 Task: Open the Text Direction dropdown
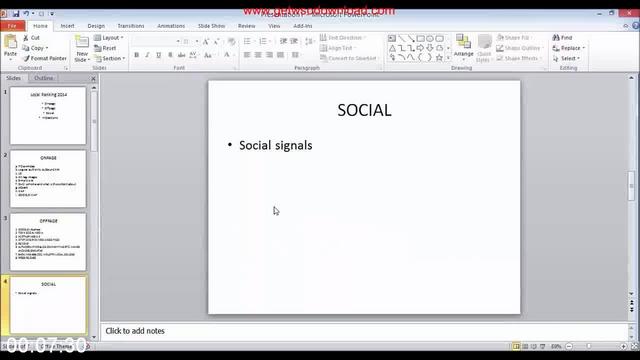click(x=343, y=38)
